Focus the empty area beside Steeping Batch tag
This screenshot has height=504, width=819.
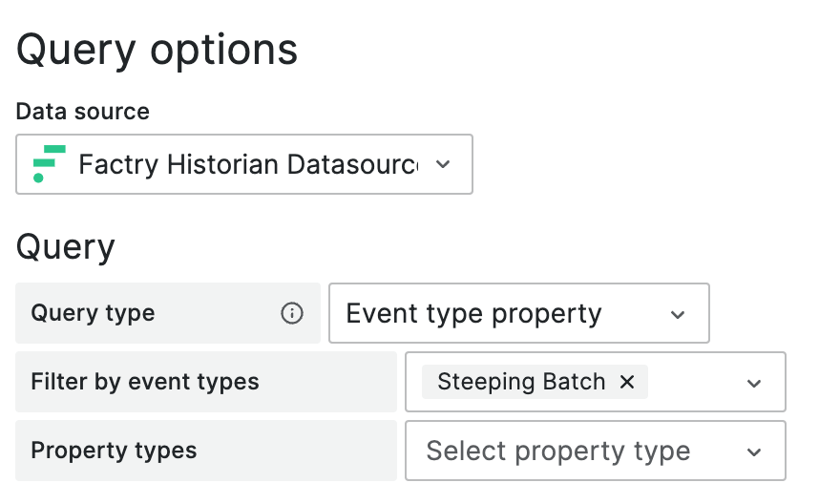tap(694, 382)
